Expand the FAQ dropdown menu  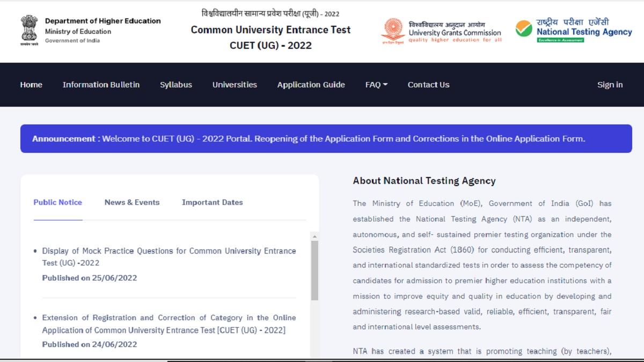(x=376, y=84)
